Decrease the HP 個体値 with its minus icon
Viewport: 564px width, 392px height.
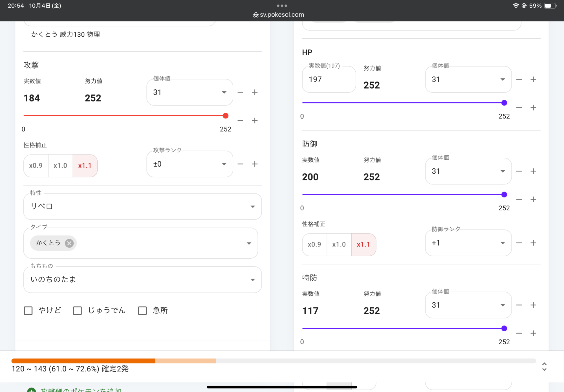point(519,80)
